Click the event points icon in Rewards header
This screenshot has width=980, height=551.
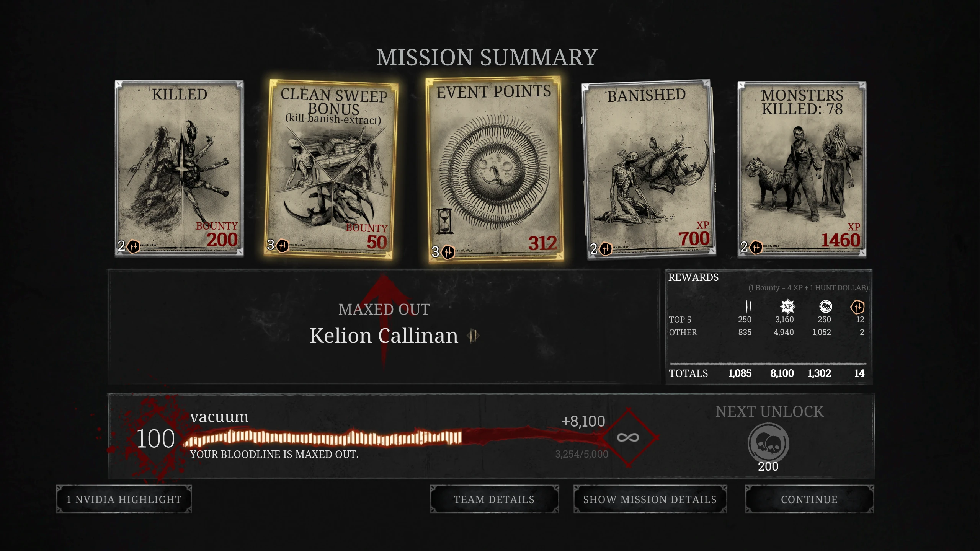857,306
